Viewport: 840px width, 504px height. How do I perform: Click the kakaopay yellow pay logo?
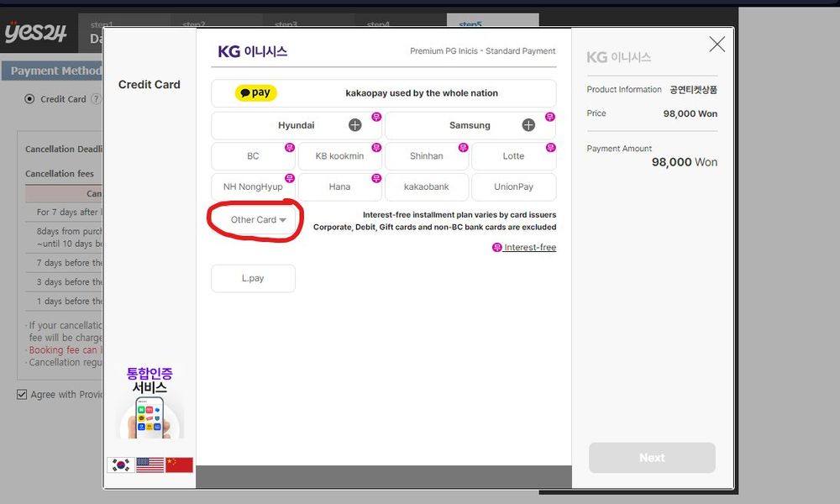(256, 92)
